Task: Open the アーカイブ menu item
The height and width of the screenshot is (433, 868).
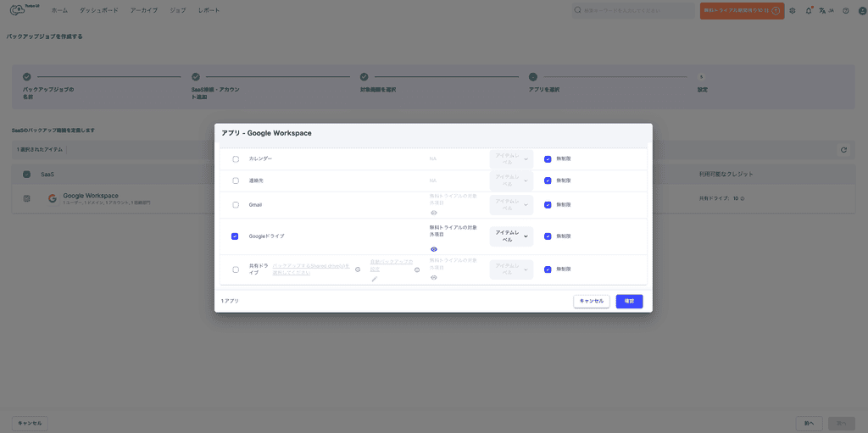Action: (144, 10)
